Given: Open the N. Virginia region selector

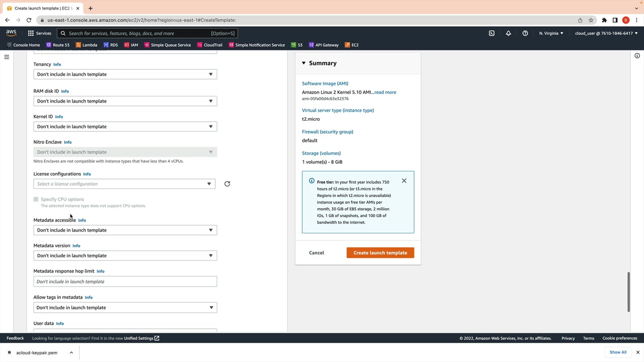Looking at the screenshot, I should pyautogui.click(x=551, y=33).
